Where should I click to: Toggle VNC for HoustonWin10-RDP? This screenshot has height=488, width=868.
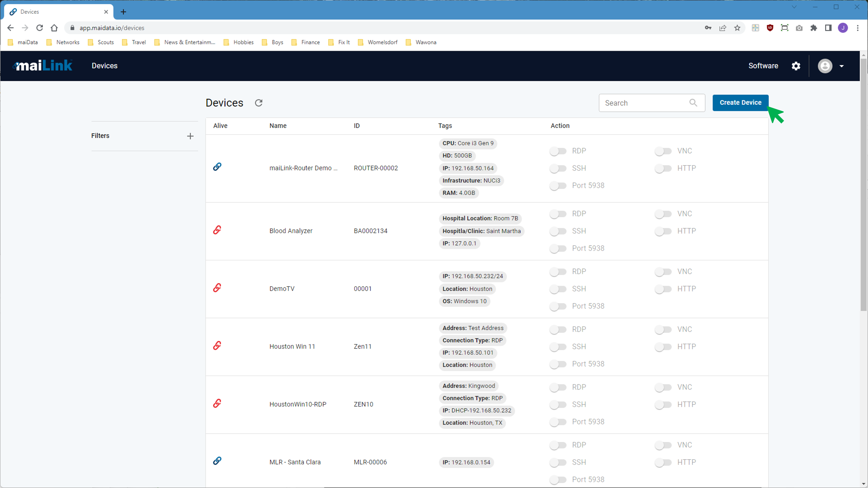664,388
